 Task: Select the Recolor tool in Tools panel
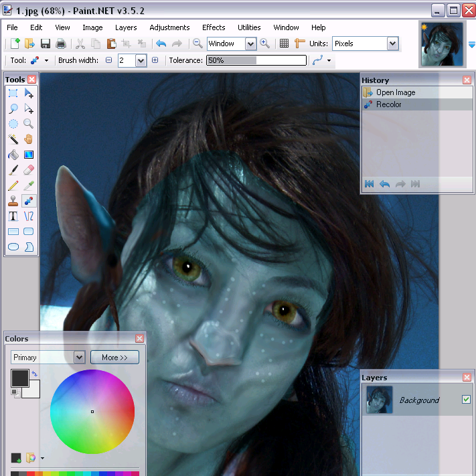(29, 201)
